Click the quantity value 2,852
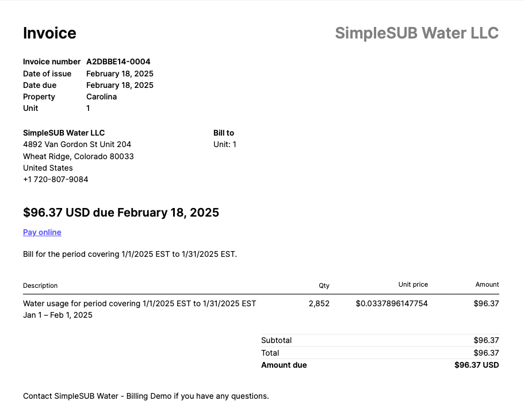Image resolution: width=524 pixels, height=420 pixels. [319, 303]
